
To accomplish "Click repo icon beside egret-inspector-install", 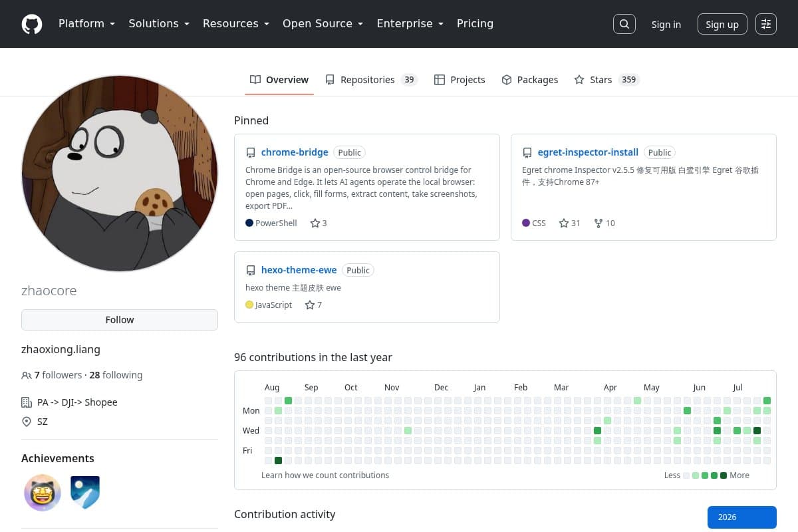I will click(x=527, y=153).
